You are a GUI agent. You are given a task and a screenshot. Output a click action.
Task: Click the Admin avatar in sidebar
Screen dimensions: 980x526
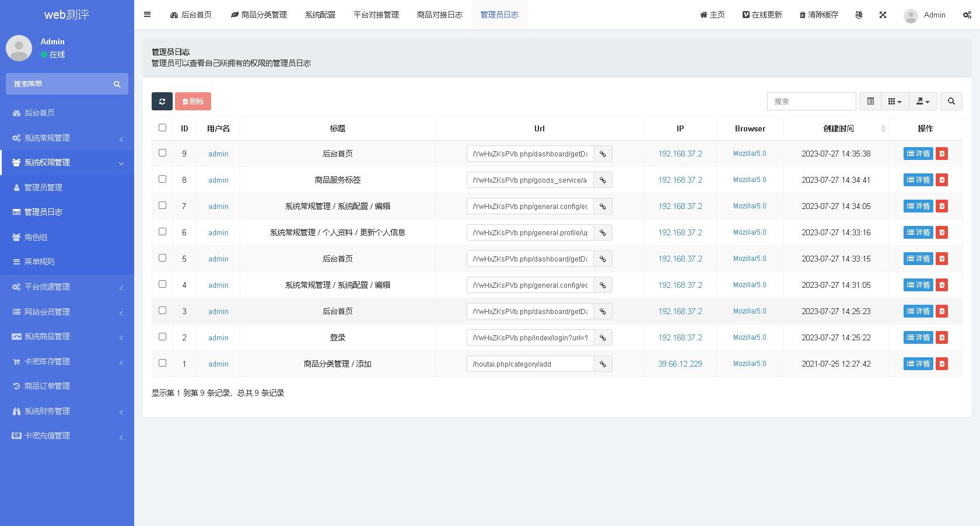[x=19, y=48]
